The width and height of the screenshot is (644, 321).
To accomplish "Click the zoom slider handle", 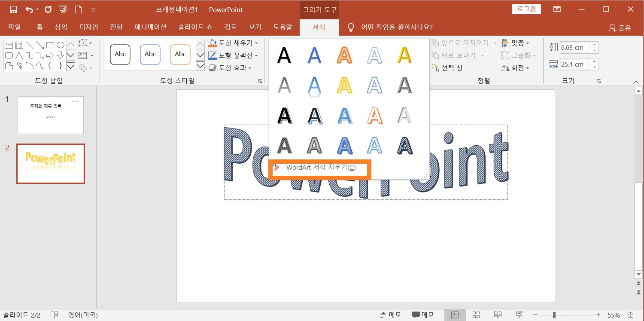I will (x=554, y=315).
